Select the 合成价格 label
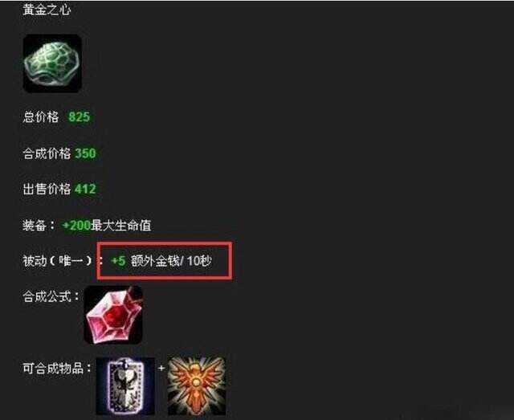Screen dimensions: 514x420 47,153
